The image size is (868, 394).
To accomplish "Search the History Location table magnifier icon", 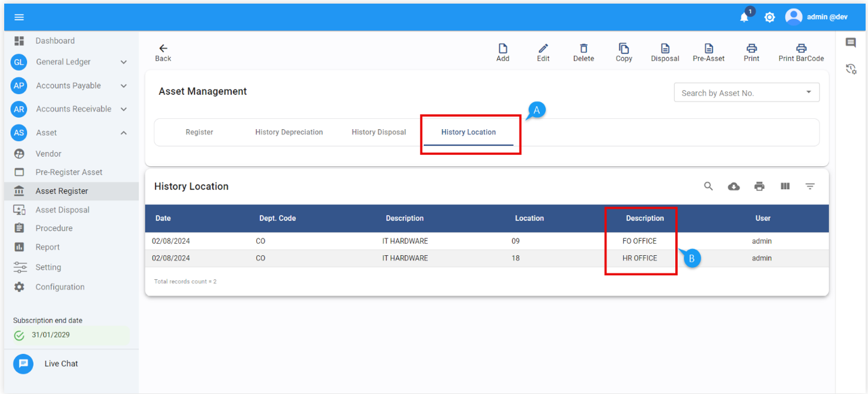I will click(708, 187).
